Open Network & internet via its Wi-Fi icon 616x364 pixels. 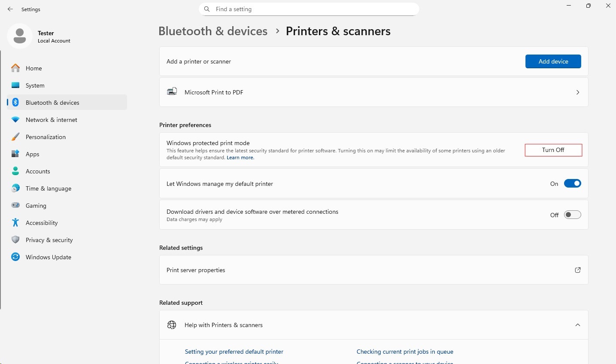tap(15, 120)
